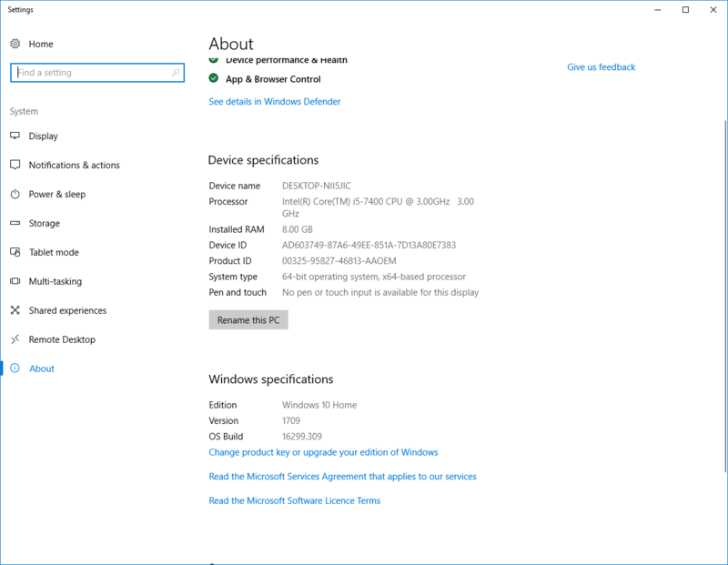This screenshot has height=565, width=728.
Task: Go to Home settings
Action: pos(41,44)
